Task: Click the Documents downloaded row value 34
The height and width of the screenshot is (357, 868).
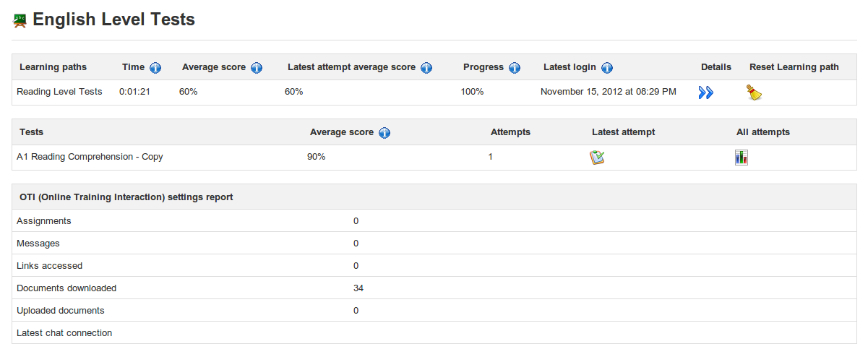Action: [358, 288]
